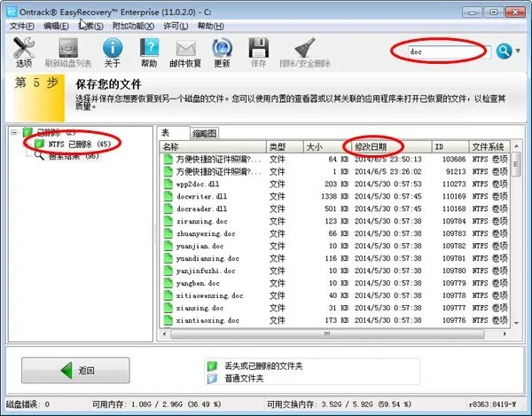Click the 可用交换内存 status bar entry

tap(339, 404)
